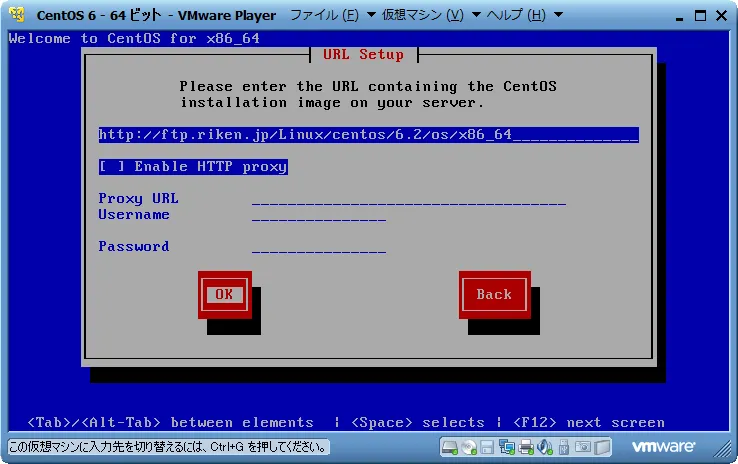Close the VMware Player window
The height and width of the screenshot is (464, 738).
coord(721,16)
